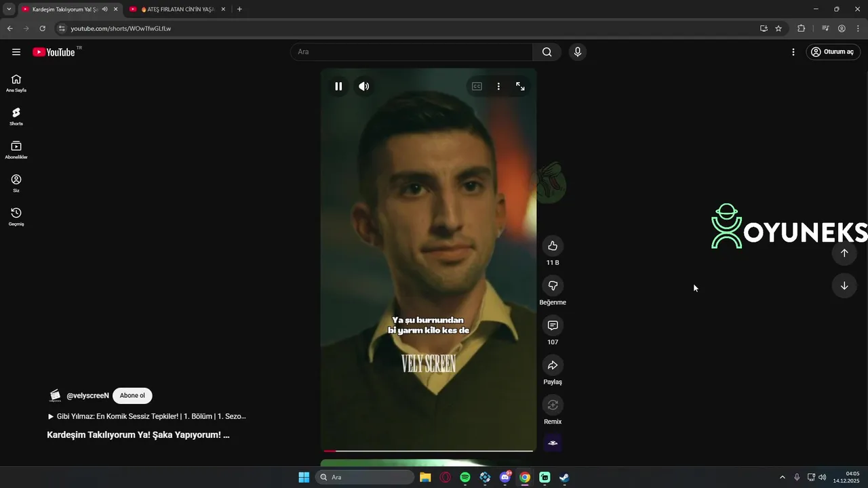Navigate back in the browser
Image resolution: width=868 pixels, height=488 pixels.
coord(9,28)
